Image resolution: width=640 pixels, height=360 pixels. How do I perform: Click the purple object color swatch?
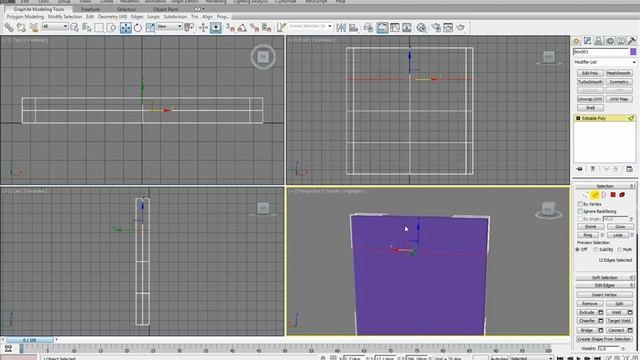click(x=633, y=52)
